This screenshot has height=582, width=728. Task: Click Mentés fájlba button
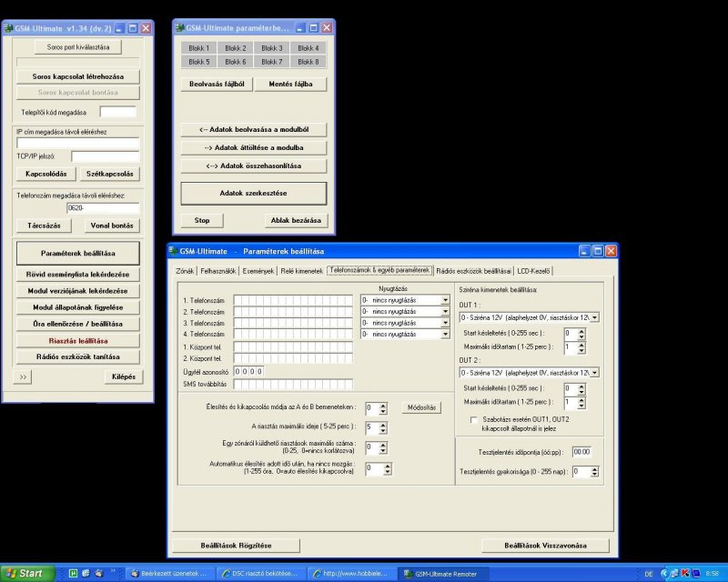point(290,84)
